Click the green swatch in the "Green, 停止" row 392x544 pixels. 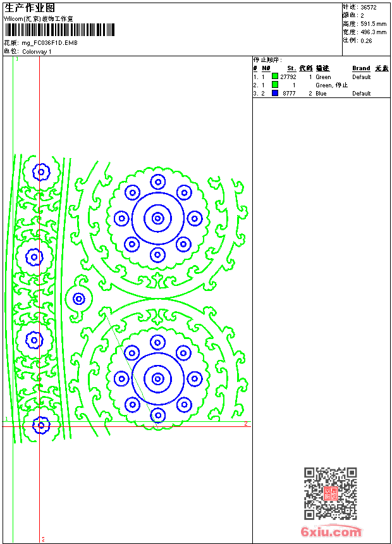pos(275,84)
